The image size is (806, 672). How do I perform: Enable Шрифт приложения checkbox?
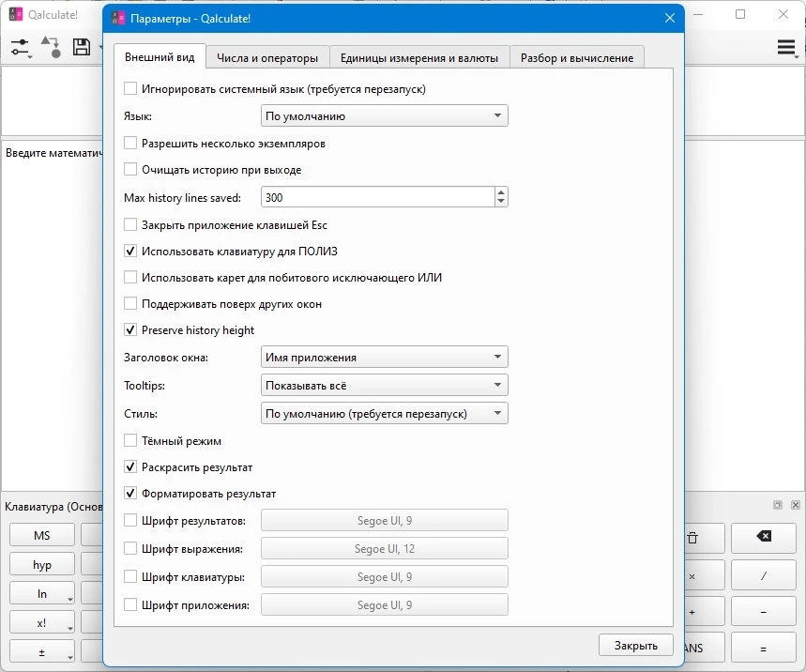130,604
